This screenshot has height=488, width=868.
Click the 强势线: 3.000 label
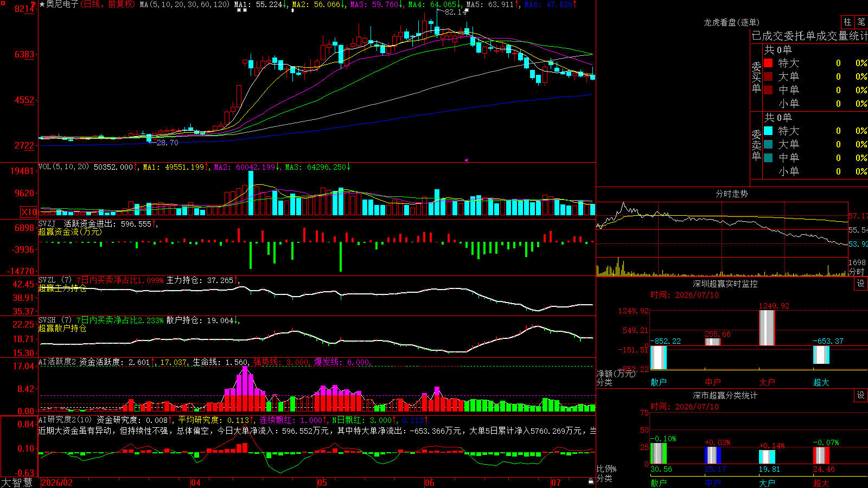(282, 362)
